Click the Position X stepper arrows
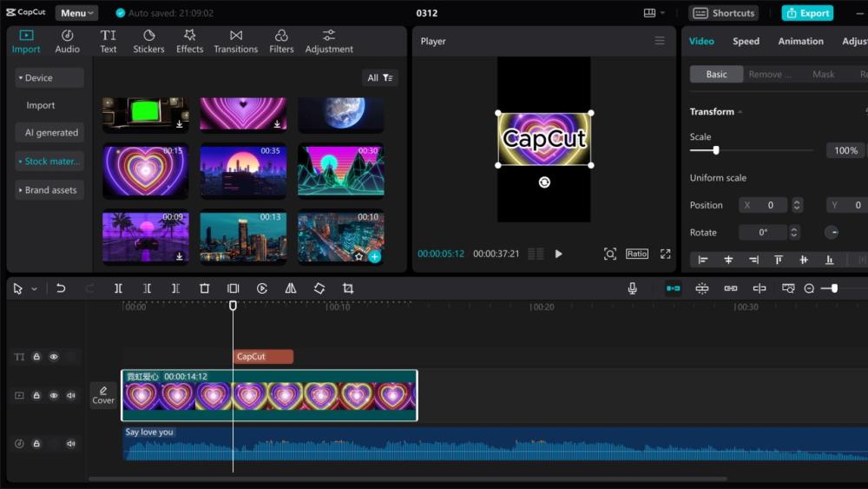868x489 pixels. click(797, 205)
